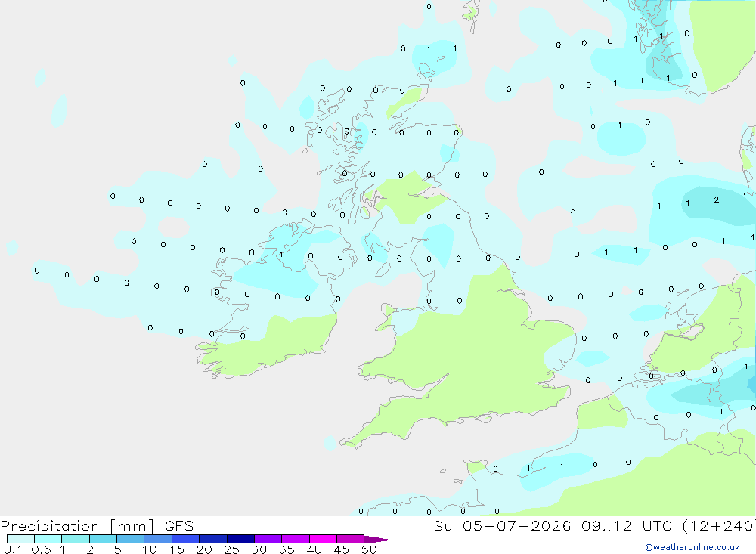Screen dimensions: 756x554
Task: Click the "0.5" legend scale label
Action: (x=41, y=549)
